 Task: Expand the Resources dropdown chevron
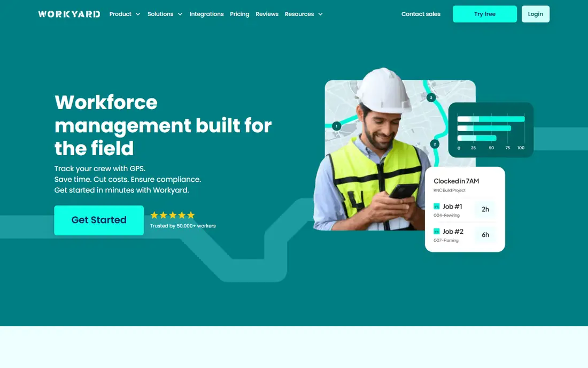click(x=320, y=14)
